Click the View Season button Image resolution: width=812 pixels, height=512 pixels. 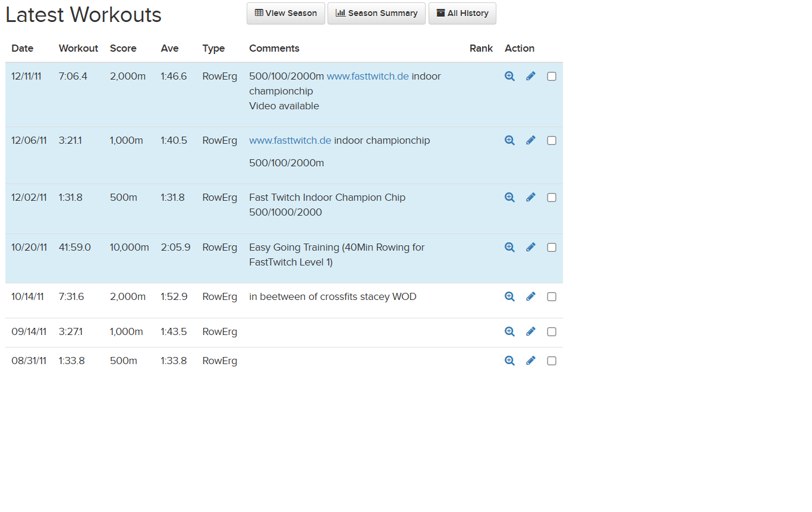click(286, 13)
